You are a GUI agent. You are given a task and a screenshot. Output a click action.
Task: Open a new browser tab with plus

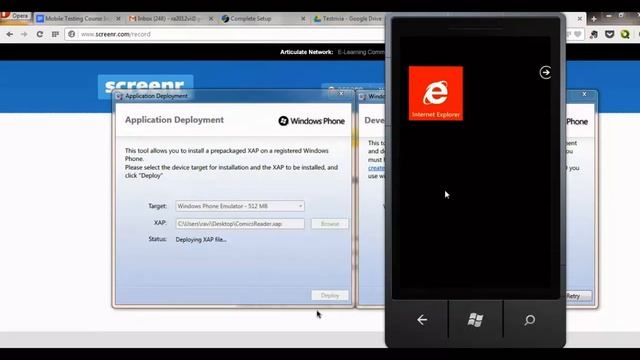coord(593,19)
